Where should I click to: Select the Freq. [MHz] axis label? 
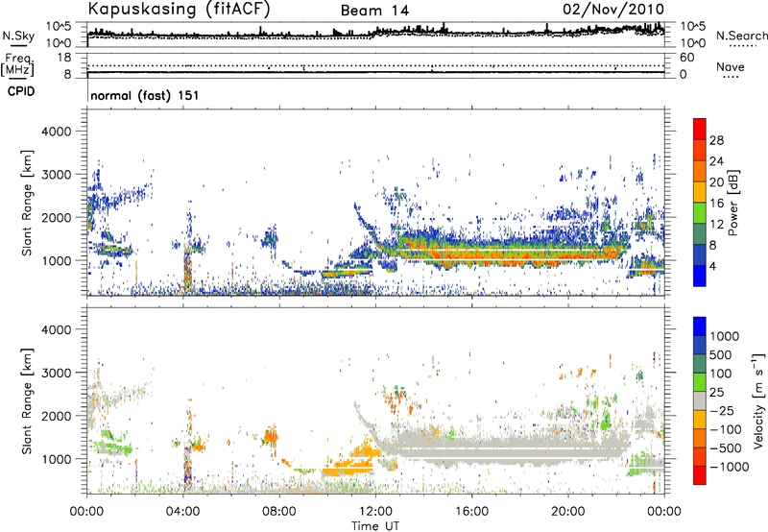coord(17,64)
